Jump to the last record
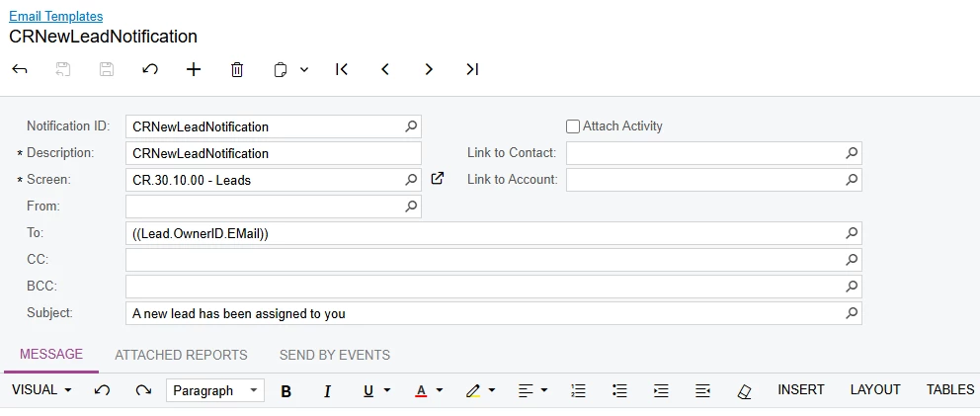Viewport: 980px width, 416px height. coord(472,69)
